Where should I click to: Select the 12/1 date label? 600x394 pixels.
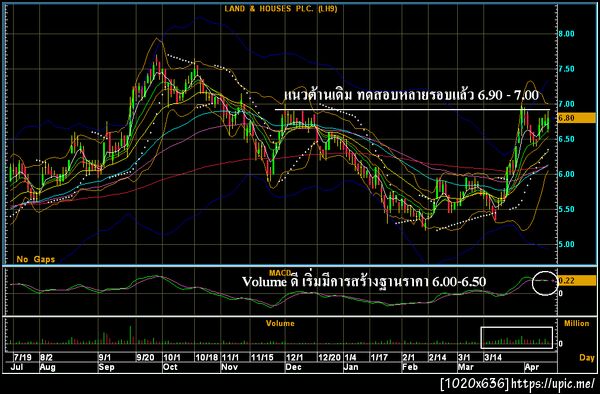click(x=295, y=358)
